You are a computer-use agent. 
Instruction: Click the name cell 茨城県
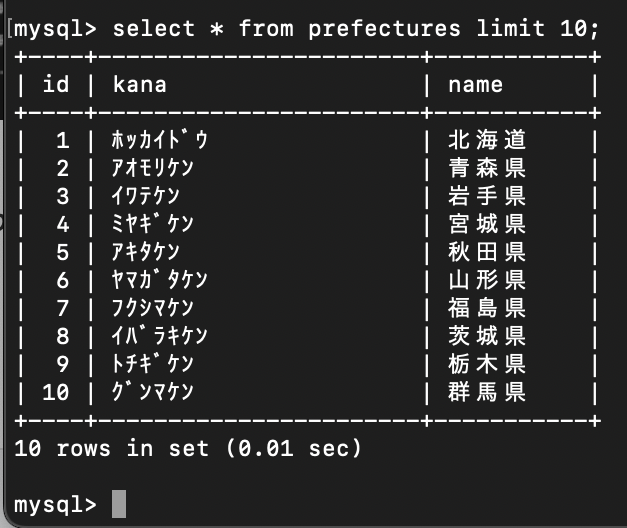487,336
